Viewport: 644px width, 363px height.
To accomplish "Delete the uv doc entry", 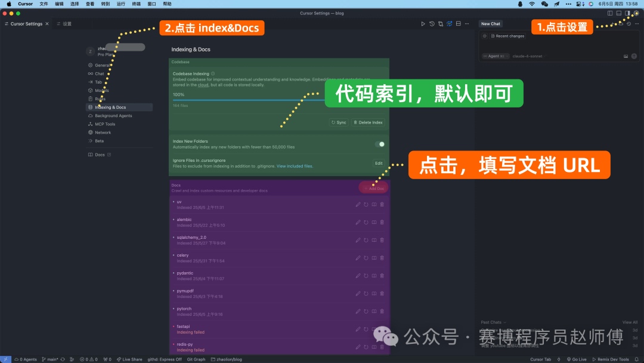I will tap(382, 204).
